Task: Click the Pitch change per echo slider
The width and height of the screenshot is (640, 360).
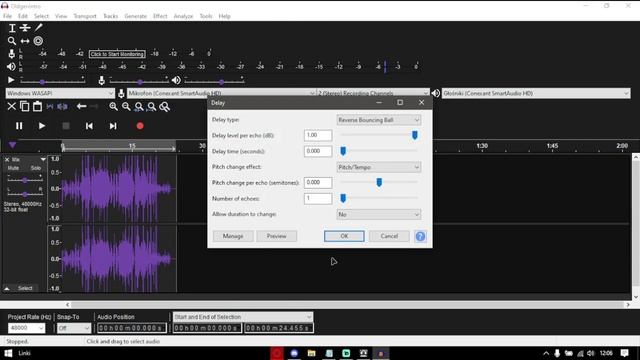Action: tap(379, 182)
